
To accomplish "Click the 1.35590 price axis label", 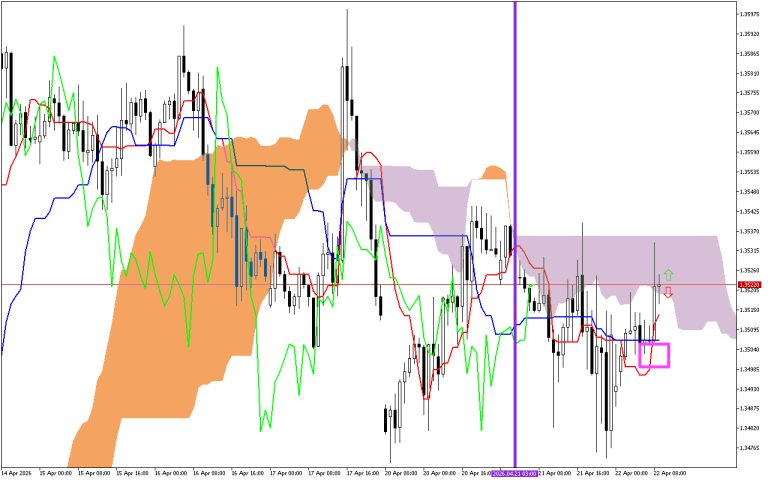I will coord(749,152).
